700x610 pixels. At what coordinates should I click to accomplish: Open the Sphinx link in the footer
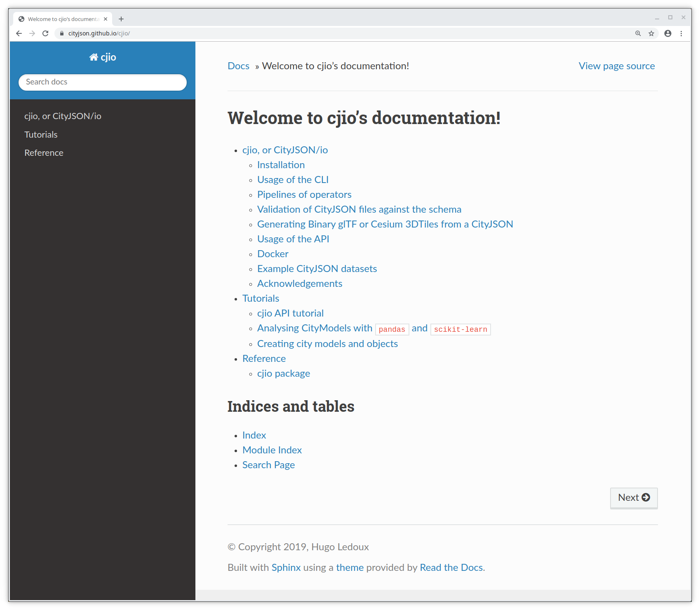click(x=286, y=568)
